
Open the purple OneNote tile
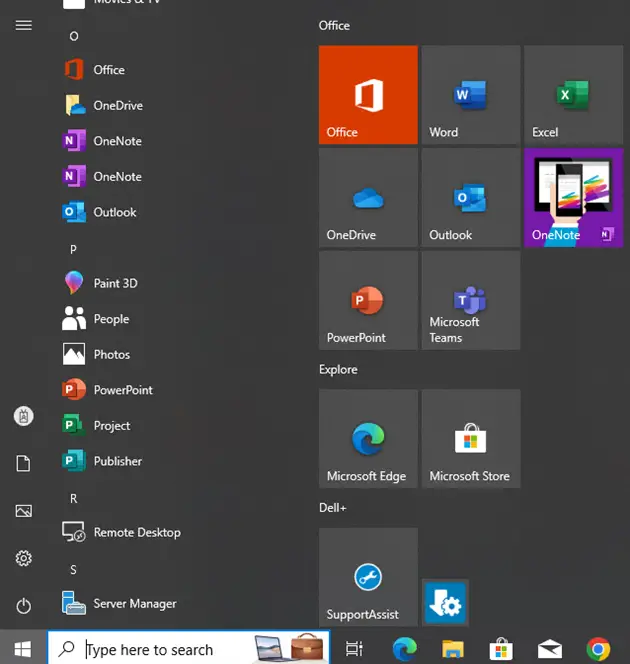pos(573,198)
